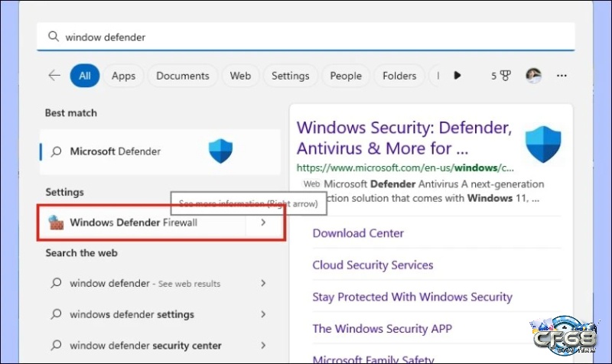Click the large shield icon in preview pane
612x364 pixels.
(x=543, y=144)
